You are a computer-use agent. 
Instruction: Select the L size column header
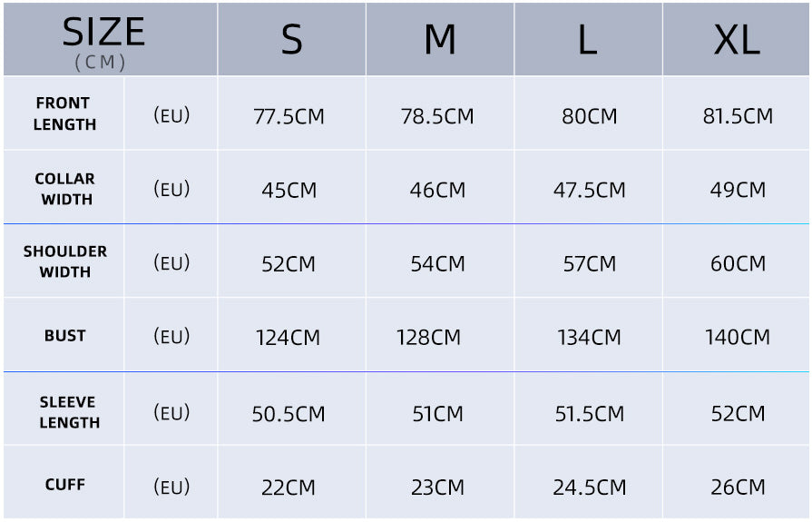click(x=588, y=39)
